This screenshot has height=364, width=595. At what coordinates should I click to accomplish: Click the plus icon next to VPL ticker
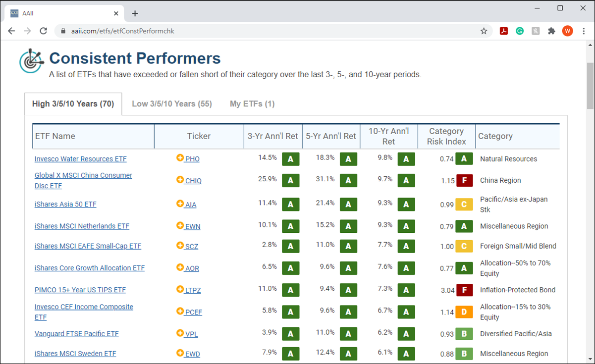[180, 333]
